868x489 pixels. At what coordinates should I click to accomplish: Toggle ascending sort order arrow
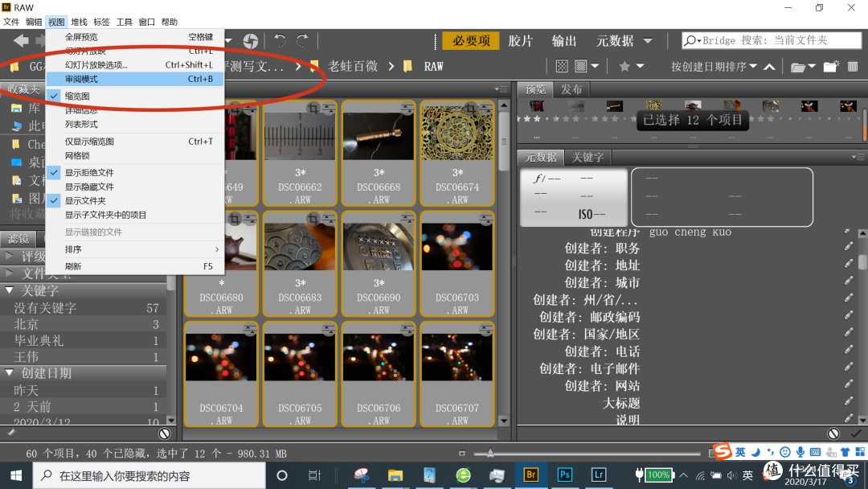[x=769, y=67]
